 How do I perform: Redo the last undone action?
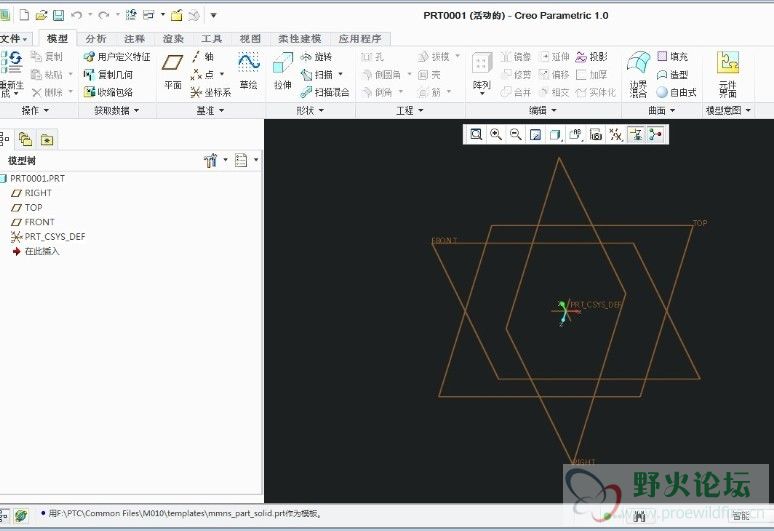tap(103, 15)
